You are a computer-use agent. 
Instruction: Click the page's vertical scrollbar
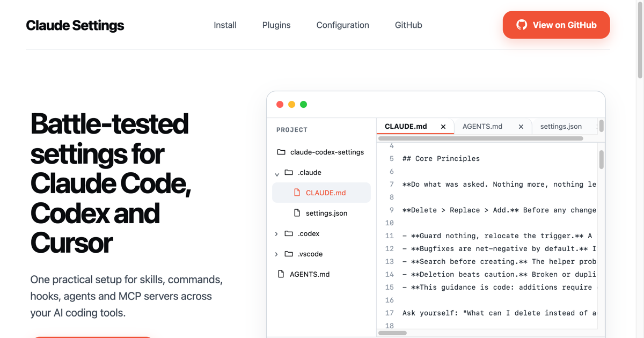pos(640,40)
